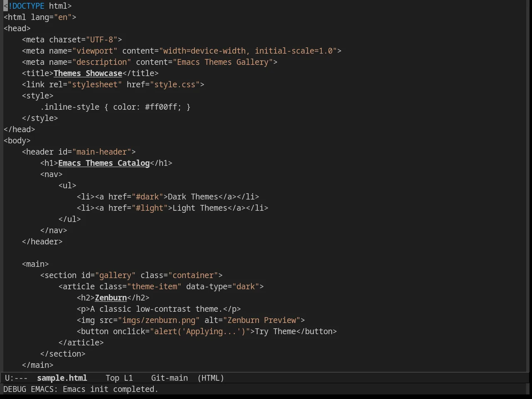Click the "style.css" href value

[x=175, y=84]
